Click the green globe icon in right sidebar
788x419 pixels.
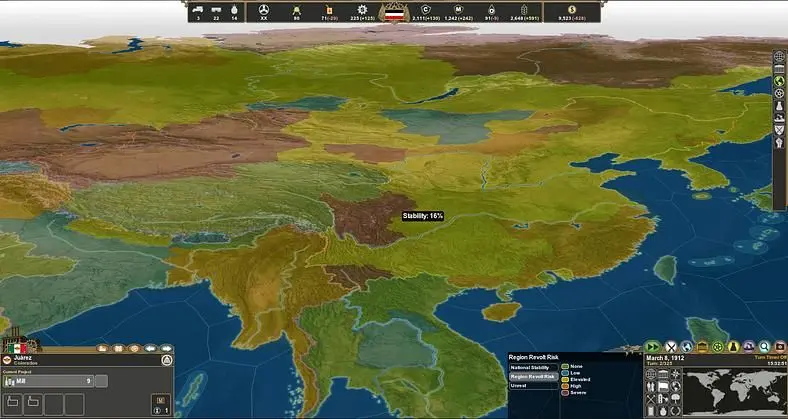779,81
